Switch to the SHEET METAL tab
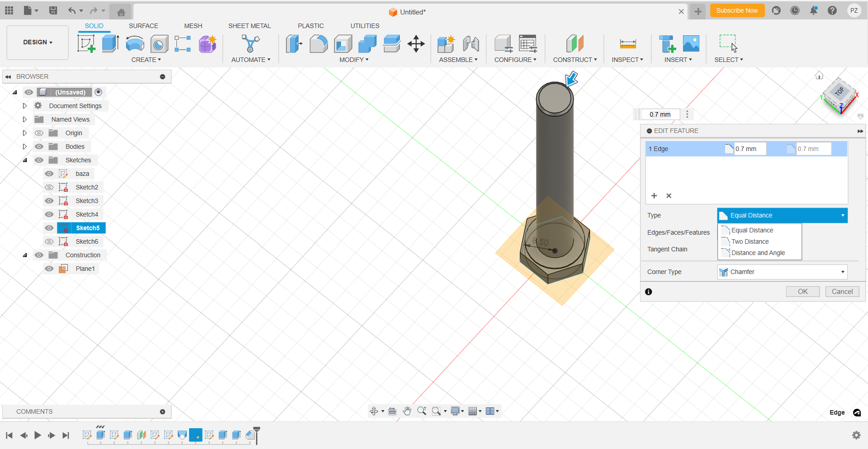 click(x=249, y=26)
